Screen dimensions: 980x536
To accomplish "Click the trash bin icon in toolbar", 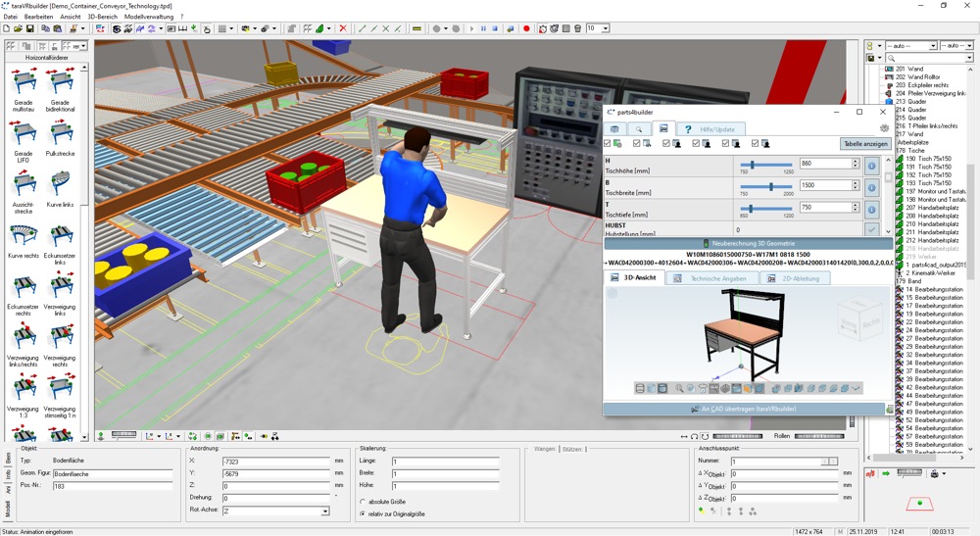I will (577, 28).
